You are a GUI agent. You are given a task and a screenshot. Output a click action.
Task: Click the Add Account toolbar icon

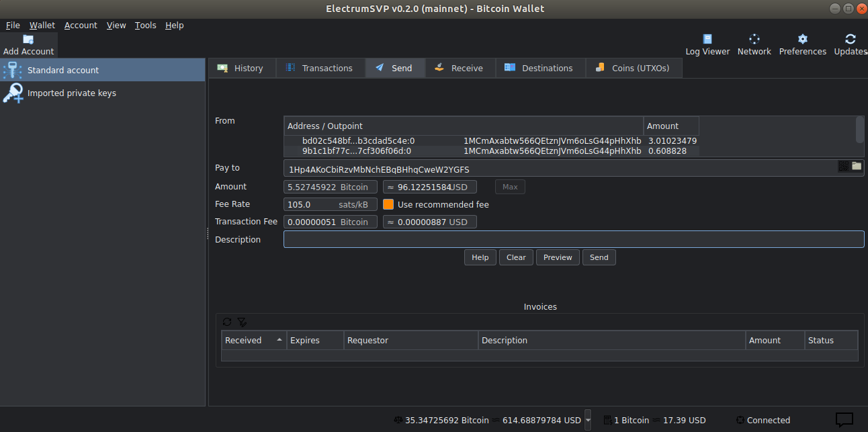28,40
